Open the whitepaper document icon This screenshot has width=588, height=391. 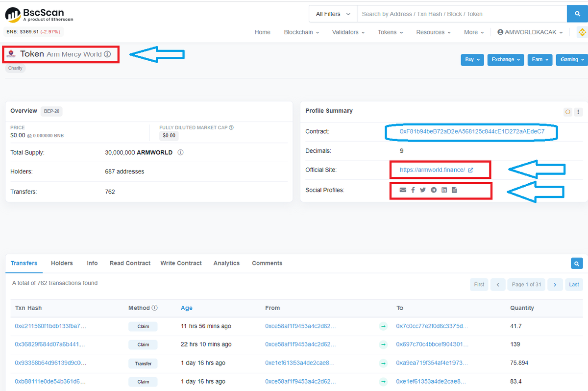[454, 190]
